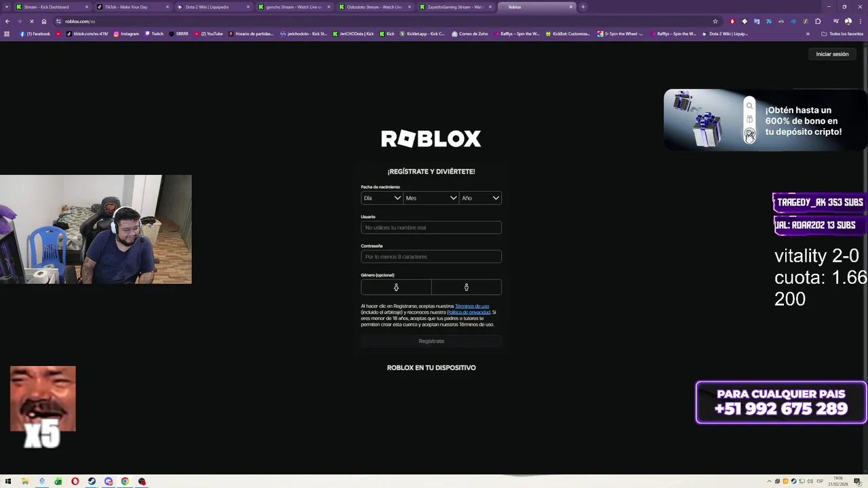Click the browser back arrow
Image resolution: width=868 pixels, height=488 pixels.
tap(7, 21)
